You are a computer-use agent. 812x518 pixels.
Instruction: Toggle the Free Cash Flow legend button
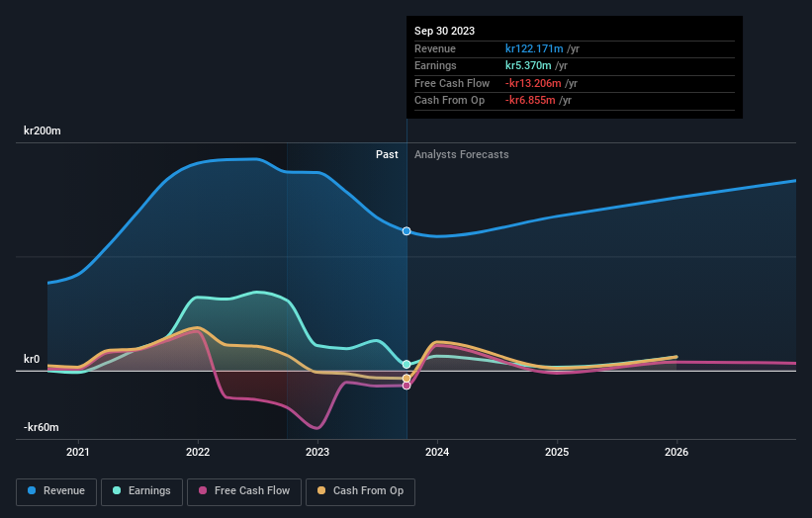[244, 491]
